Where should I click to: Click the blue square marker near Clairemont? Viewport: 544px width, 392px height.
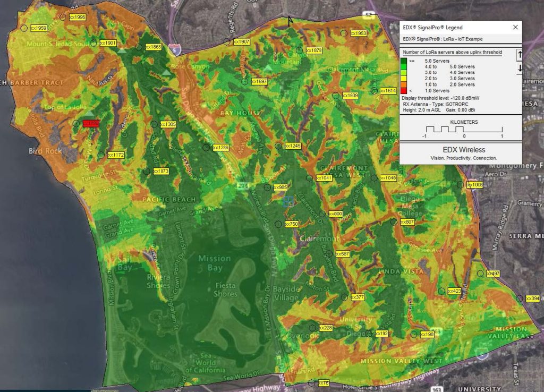pyautogui.click(x=288, y=200)
